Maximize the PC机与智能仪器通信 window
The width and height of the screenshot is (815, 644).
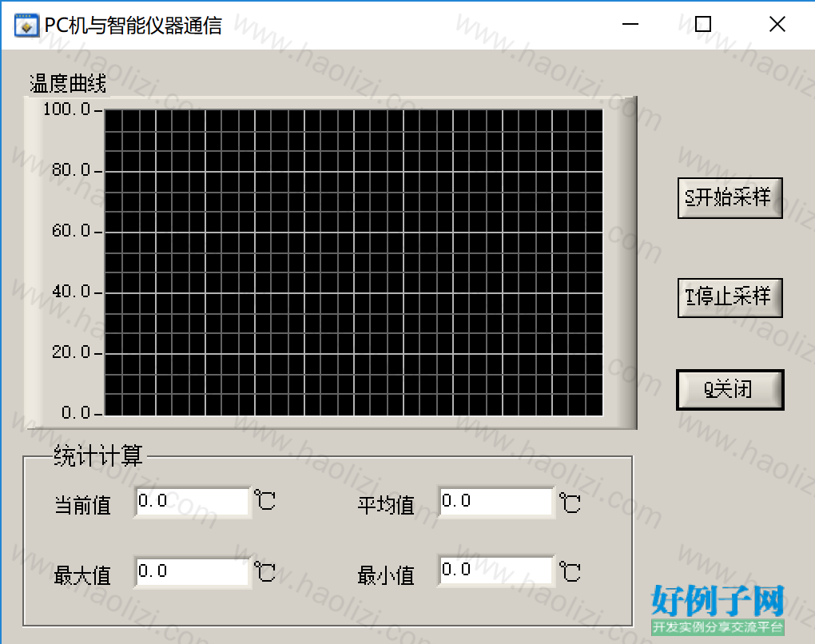coord(702,25)
